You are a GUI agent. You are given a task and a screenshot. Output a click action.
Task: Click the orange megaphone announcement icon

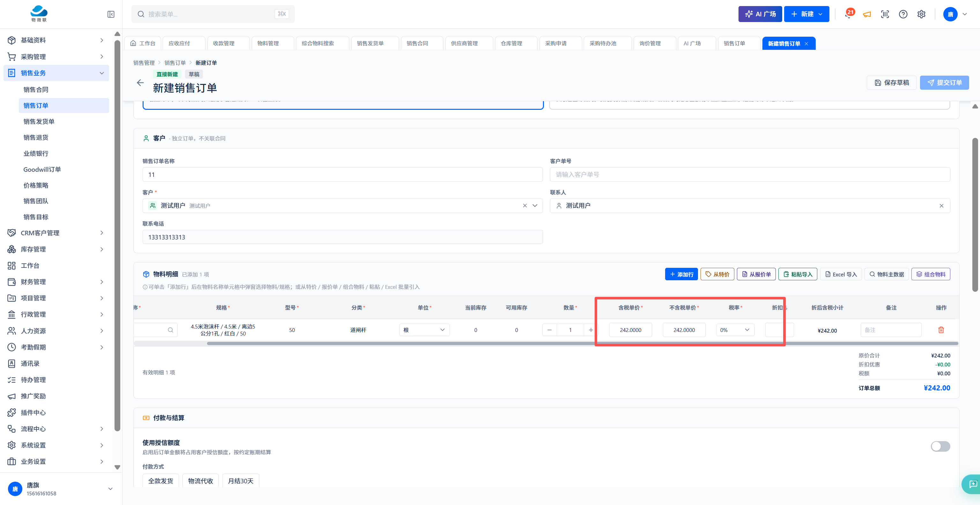[x=867, y=14]
